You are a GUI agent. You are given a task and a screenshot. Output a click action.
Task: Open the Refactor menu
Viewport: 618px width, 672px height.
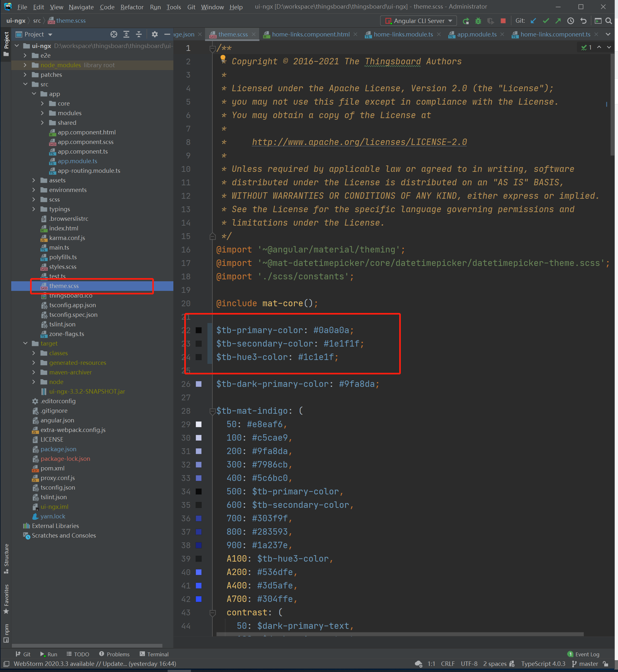[x=131, y=7]
